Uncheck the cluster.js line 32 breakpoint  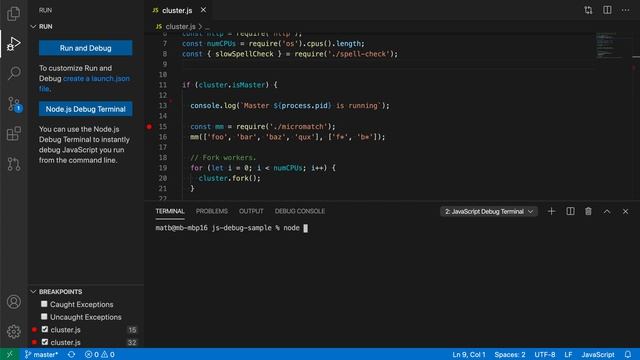click(45, 342)
